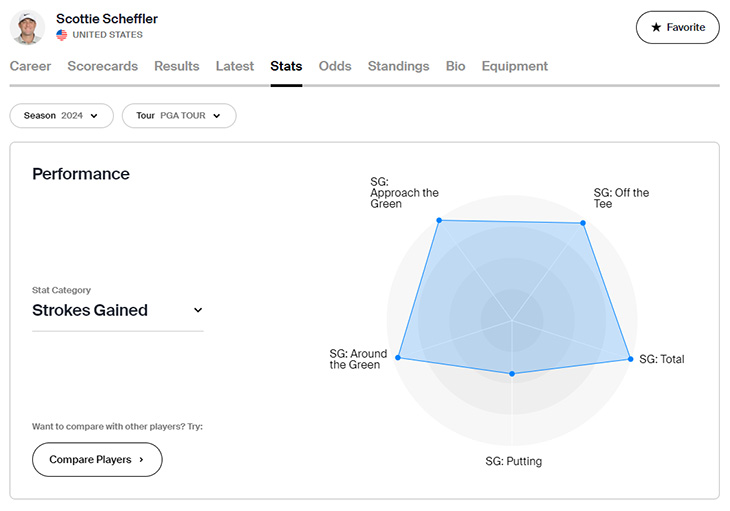The width and height of the screenshot is (730, 511).
Task: Open the Scorecards tab
Action: tap(103, 66)
